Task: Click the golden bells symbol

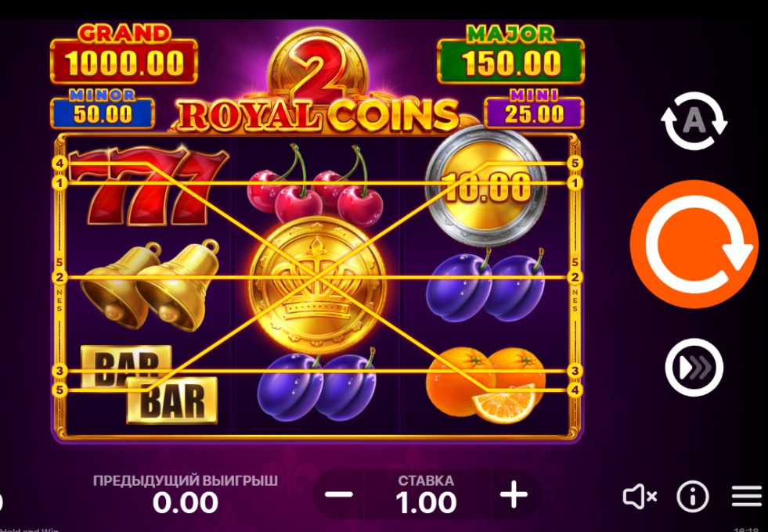Action: click(150, 285)
